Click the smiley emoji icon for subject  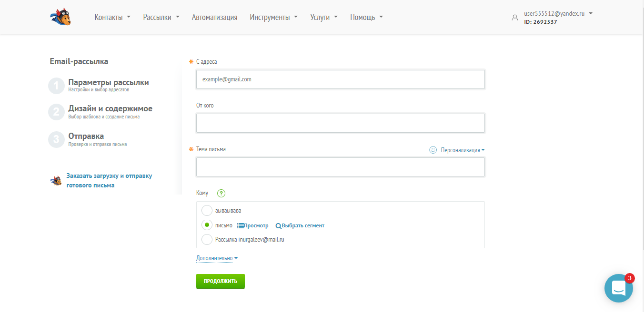(x=433, y=150)
